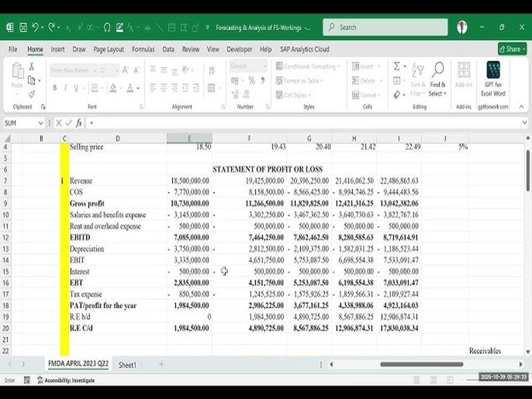Click the Paste clipboard icon
The image size is (532, 399).
[x=18, y=71]
